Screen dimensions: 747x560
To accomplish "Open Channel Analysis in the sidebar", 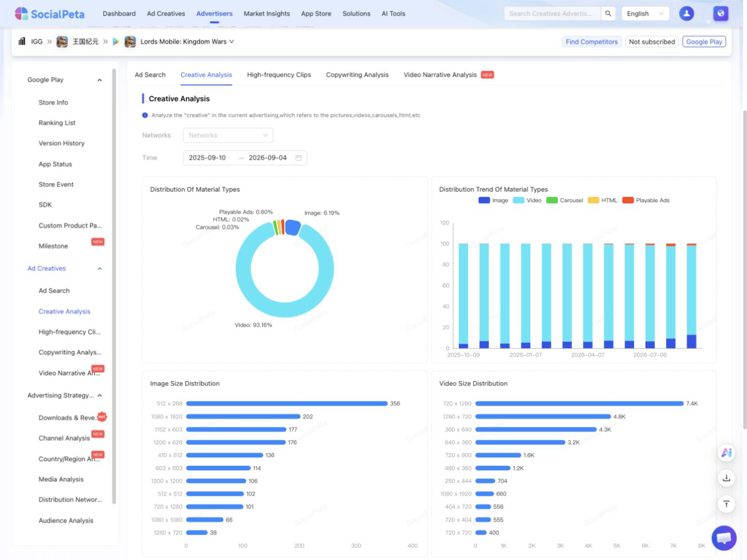I will [64, 438].
